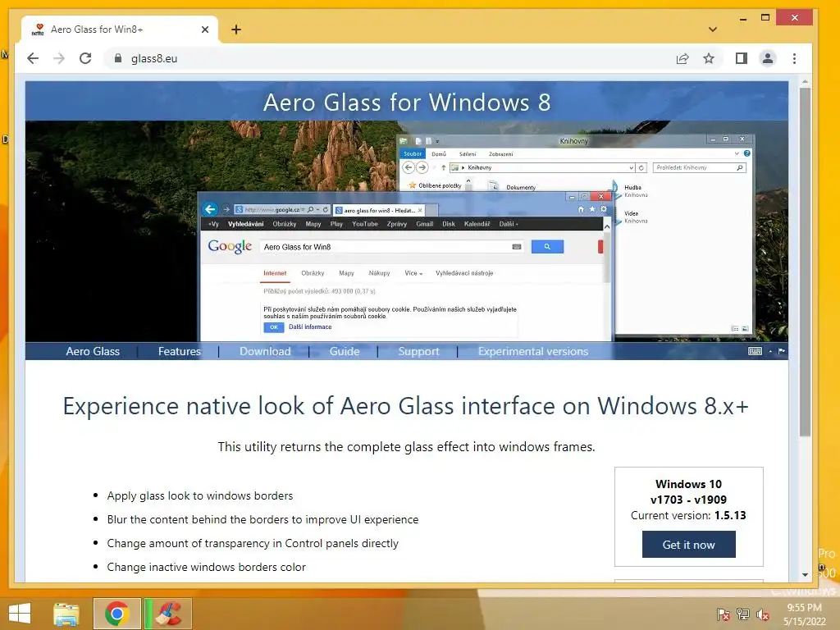
Task: Close the Aero Glass for Win8+ tab
Action: pyautogui.click(x=205, y=30)
